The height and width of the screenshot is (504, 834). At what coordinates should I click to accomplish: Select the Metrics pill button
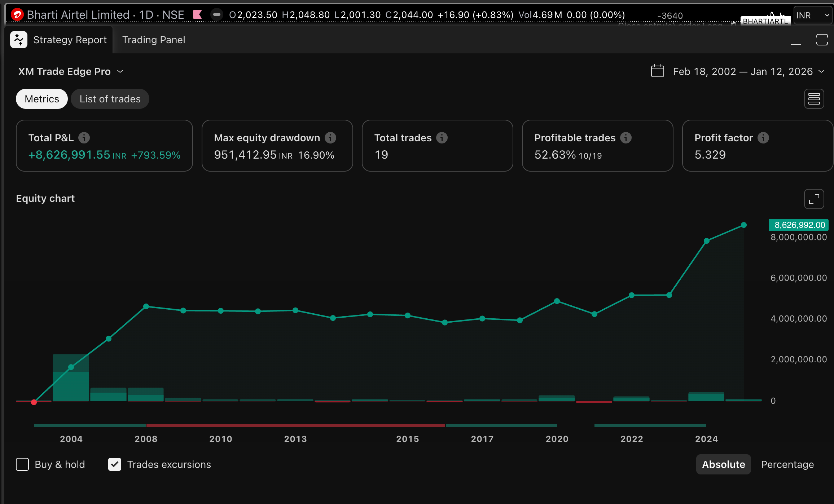coord(42,99)
